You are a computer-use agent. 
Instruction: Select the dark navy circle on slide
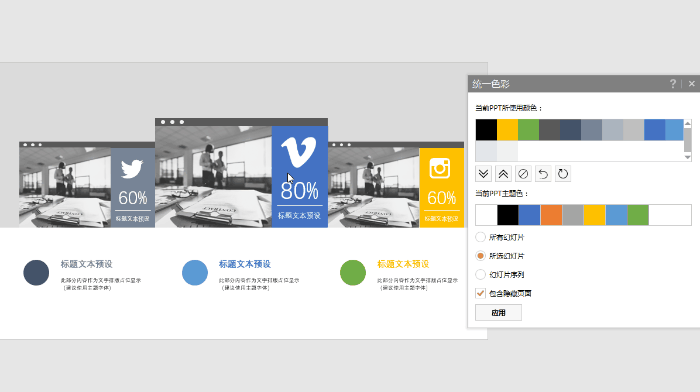36,272
